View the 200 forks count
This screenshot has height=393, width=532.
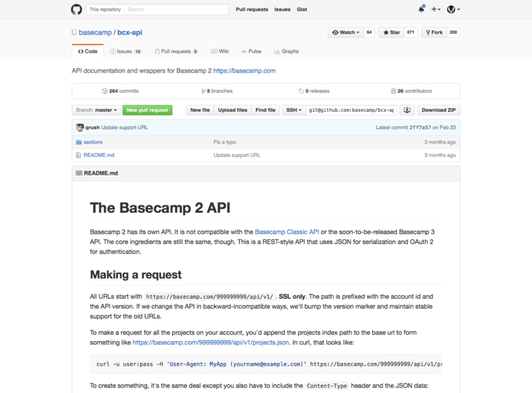click(x=454, y=32)
